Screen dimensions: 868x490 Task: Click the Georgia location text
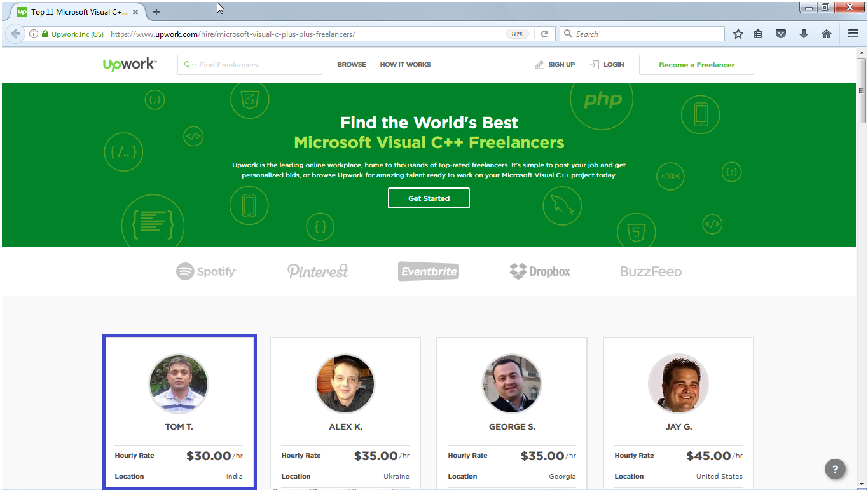pos(562,477)
